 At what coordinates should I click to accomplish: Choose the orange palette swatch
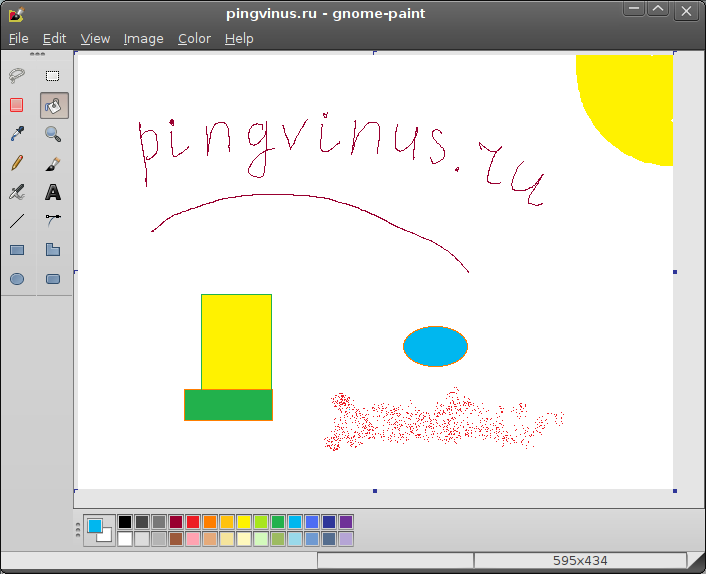tap(210, 522)
